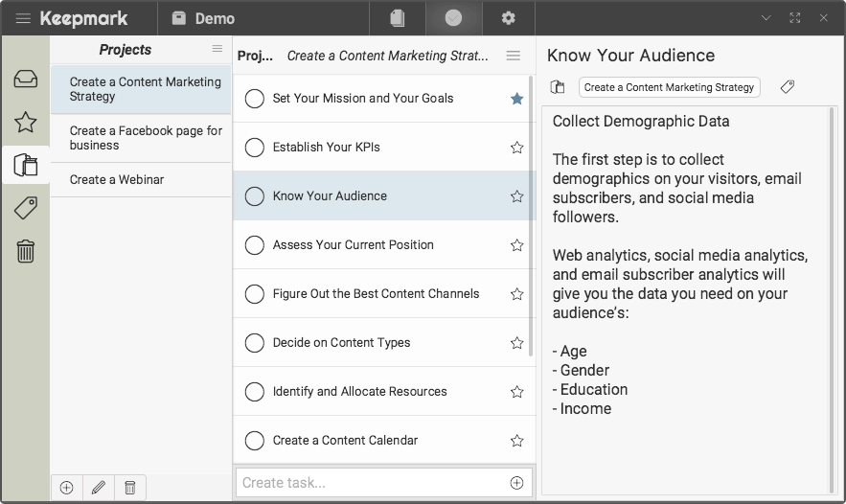
Task: Add a new project with plus icon
Action: [66, 487]
